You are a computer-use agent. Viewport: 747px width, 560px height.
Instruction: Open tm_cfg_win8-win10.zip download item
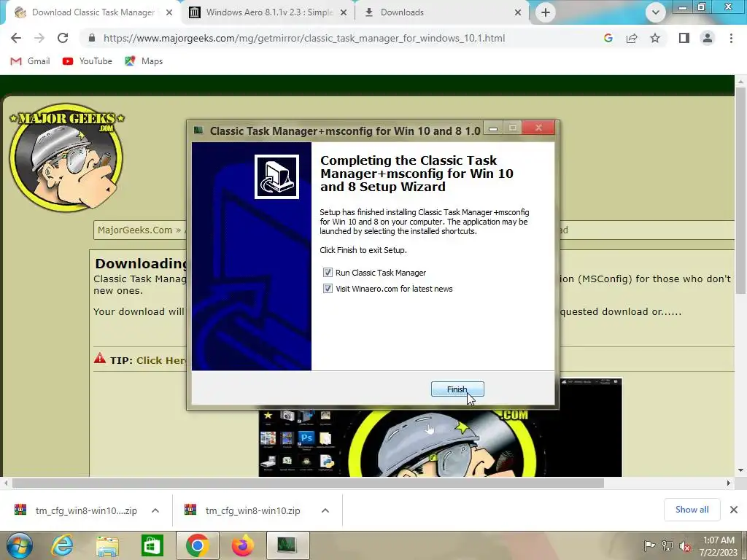(243, 510)
